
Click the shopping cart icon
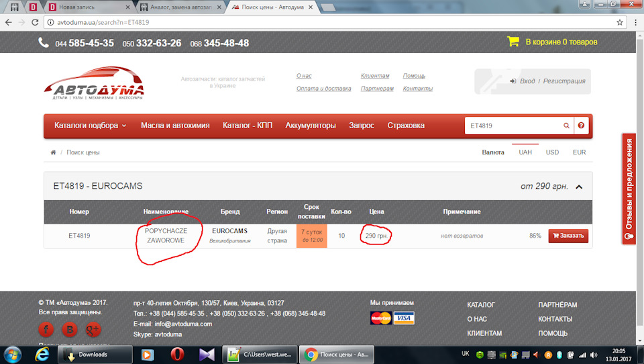click(513, 41)
